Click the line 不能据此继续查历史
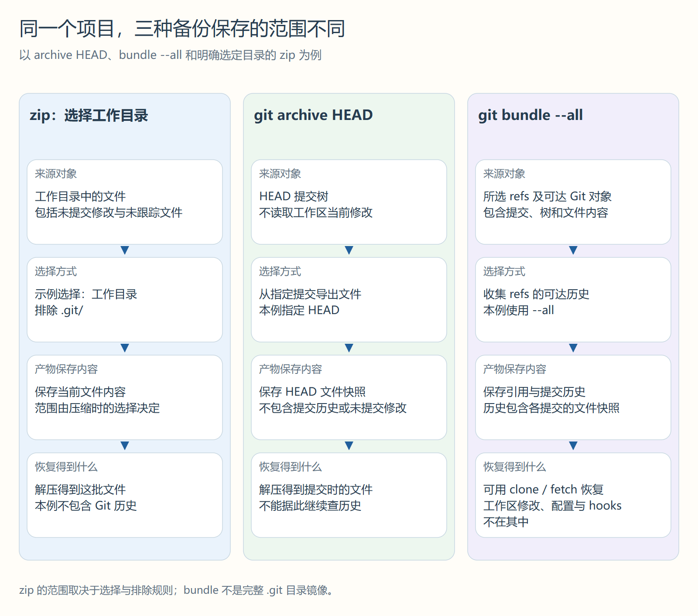Image resolution: width=698 pixels, height=616 pixels. (x=310, y=506)
